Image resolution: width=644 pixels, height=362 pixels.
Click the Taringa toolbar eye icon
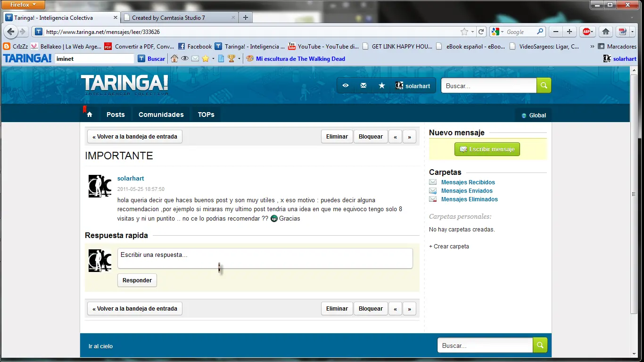tap(185, 58)
